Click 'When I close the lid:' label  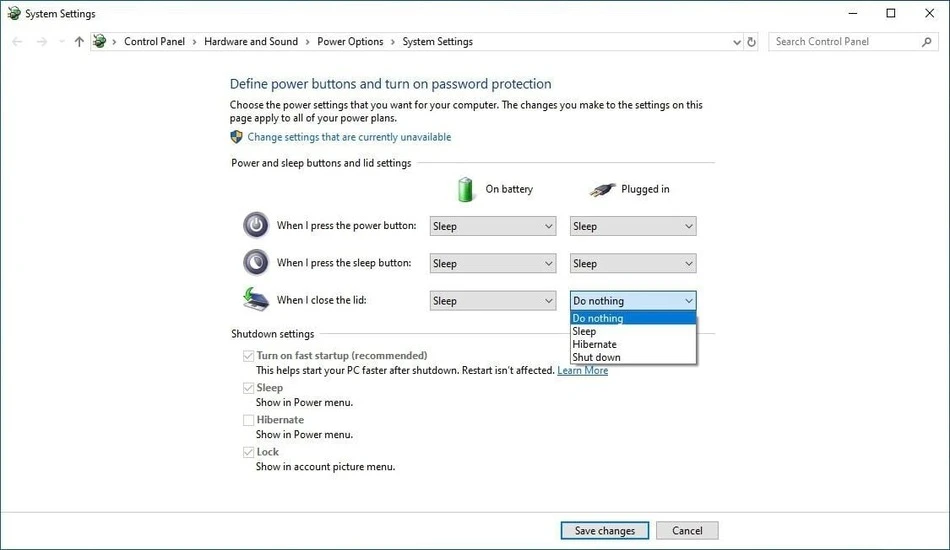coord(321,300)
